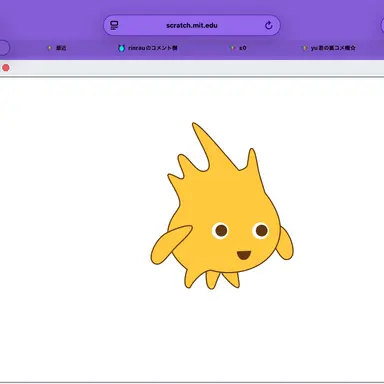Click the yellow flame sprite character
Screen dimensions: 384x384
(222, 213)
